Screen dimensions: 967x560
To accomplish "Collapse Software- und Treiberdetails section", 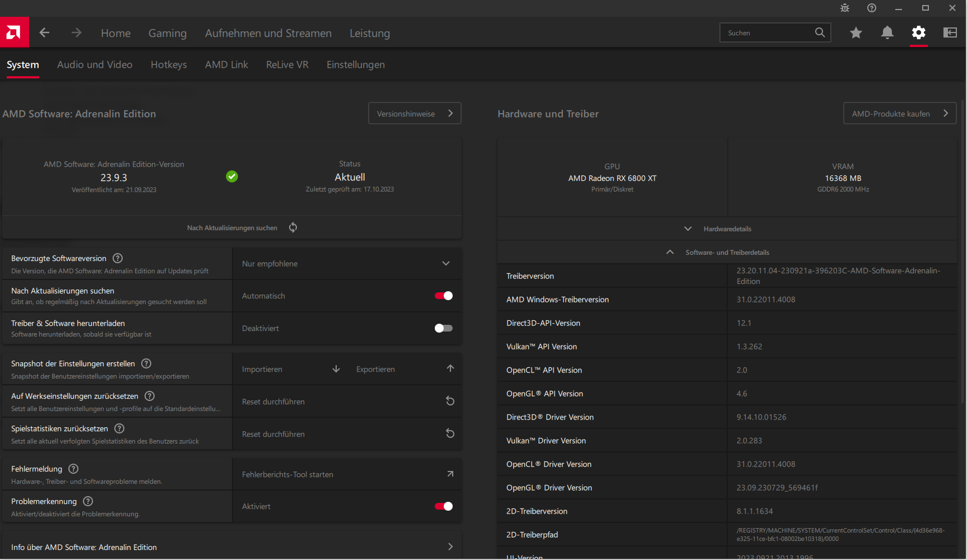I will point(727,252).
